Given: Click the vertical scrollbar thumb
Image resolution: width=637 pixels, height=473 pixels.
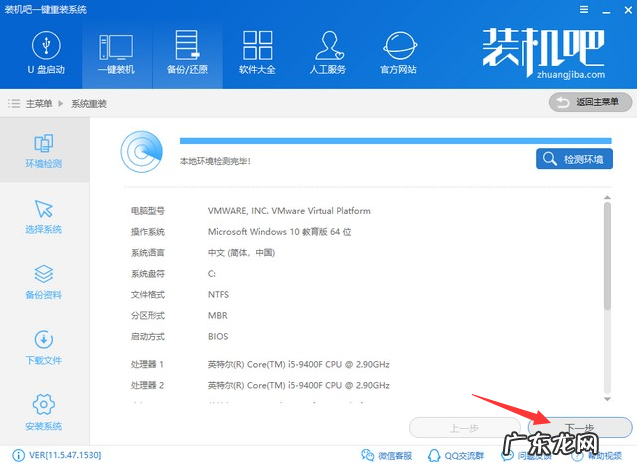Looking at the screenshot, I should [x=607, y=256].
